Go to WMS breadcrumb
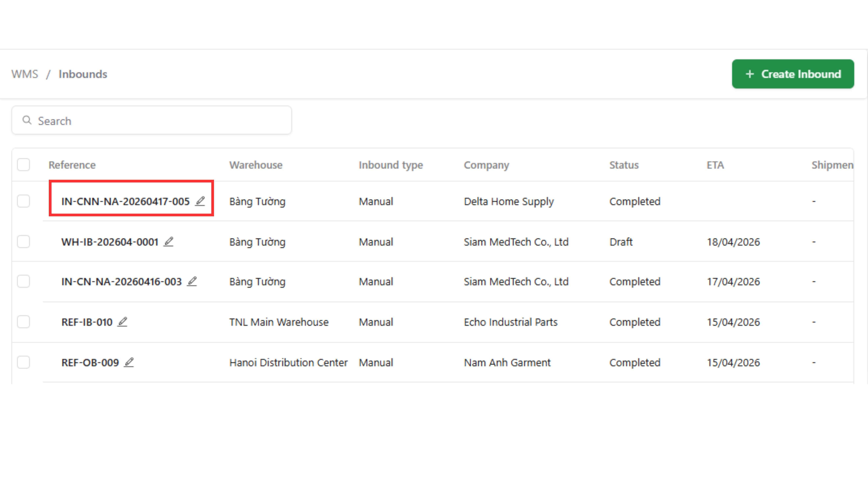 pyautogui.click(x=25, y=74)
